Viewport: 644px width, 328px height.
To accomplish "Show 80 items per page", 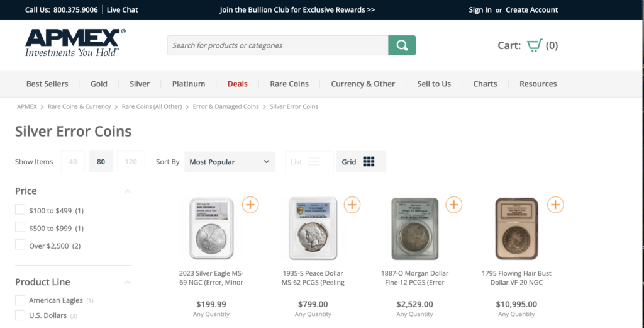I will [101, 162].
